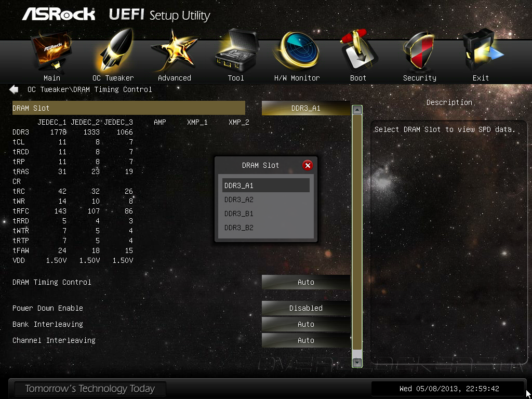The image size is (532, 399).
Task: Open the Security shield icon
Action: (x=420, y=51)
